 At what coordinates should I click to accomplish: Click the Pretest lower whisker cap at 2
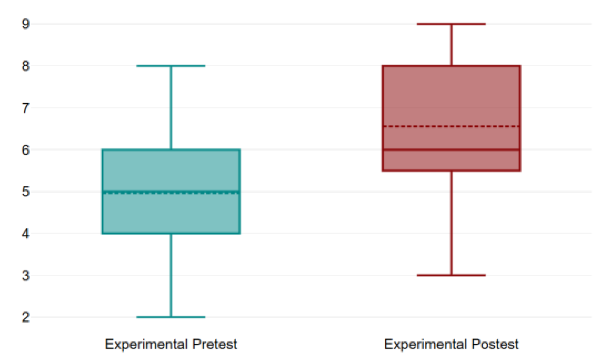click(171, 317)
